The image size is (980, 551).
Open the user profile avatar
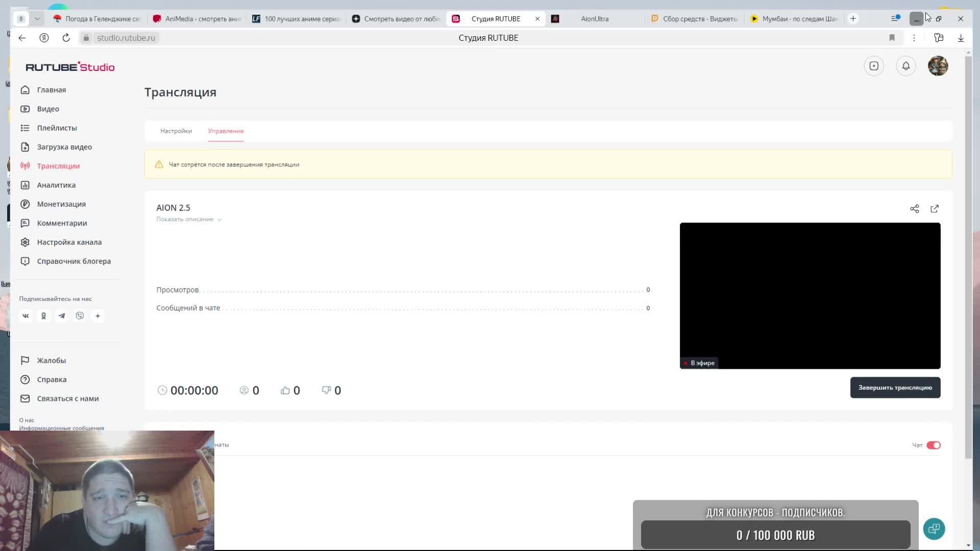938,66
